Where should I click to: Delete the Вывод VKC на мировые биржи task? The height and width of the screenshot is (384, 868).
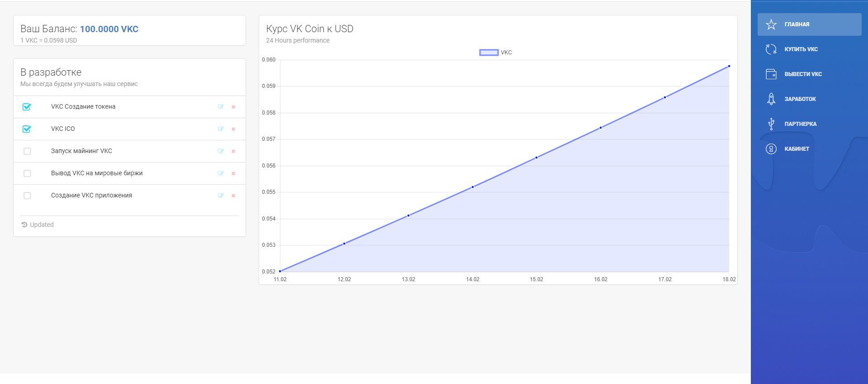click(233, 173)
